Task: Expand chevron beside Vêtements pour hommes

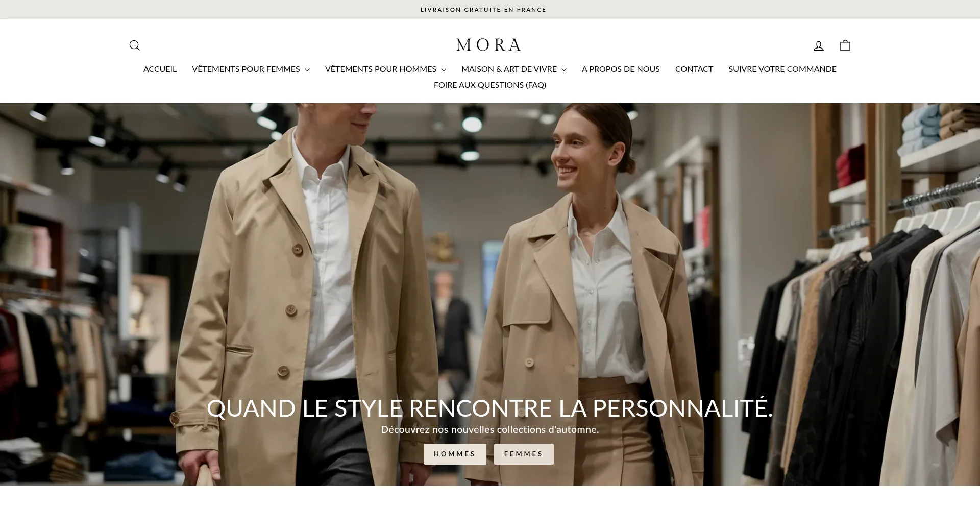Action: point(444,70)
